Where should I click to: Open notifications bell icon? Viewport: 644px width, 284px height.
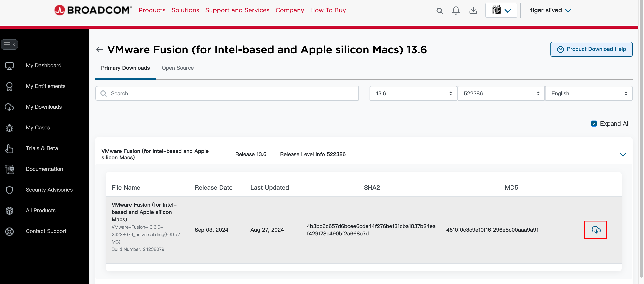(456, 10)
